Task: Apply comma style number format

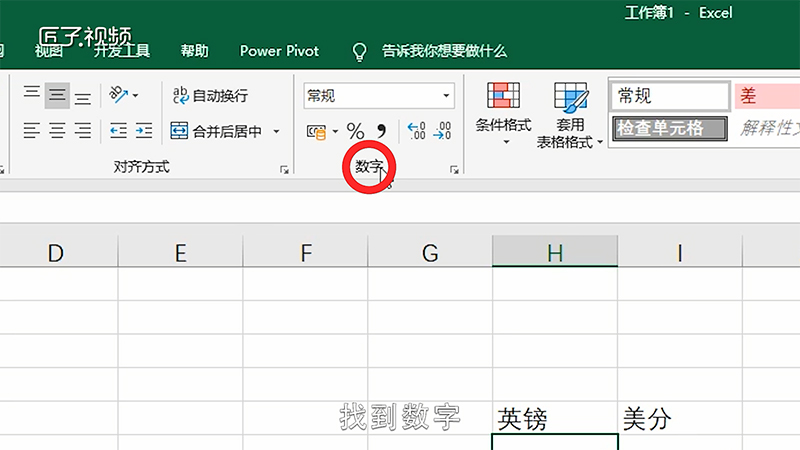Action: [x=381, y=131]
